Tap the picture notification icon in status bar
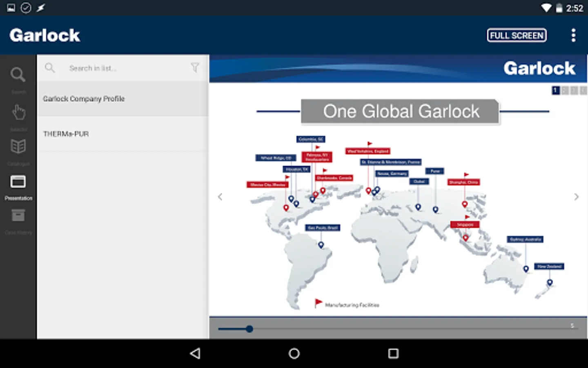The width and height of the screenshot is (588, 368). (11, 8)
